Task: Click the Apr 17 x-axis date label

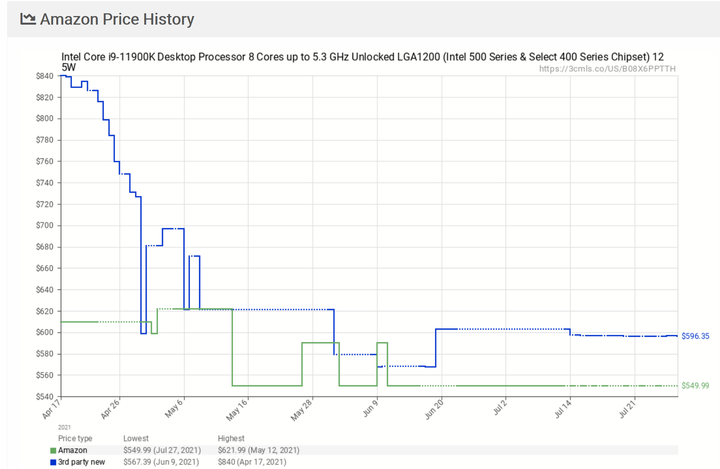Action: click(x=51, y=409)
